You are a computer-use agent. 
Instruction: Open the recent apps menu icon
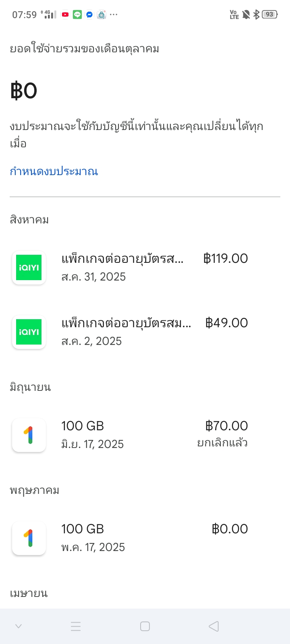(76, 626)
